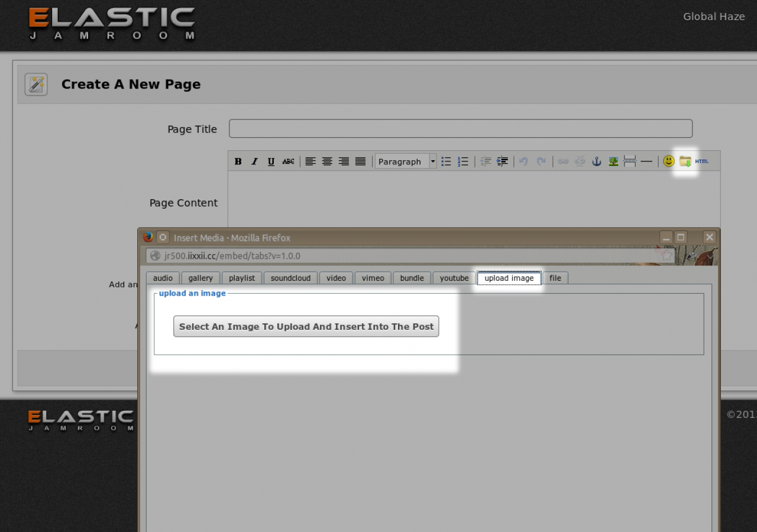Switch to the video tab
The height and width of the screenshot is (532, 757).
coord(336,278)
